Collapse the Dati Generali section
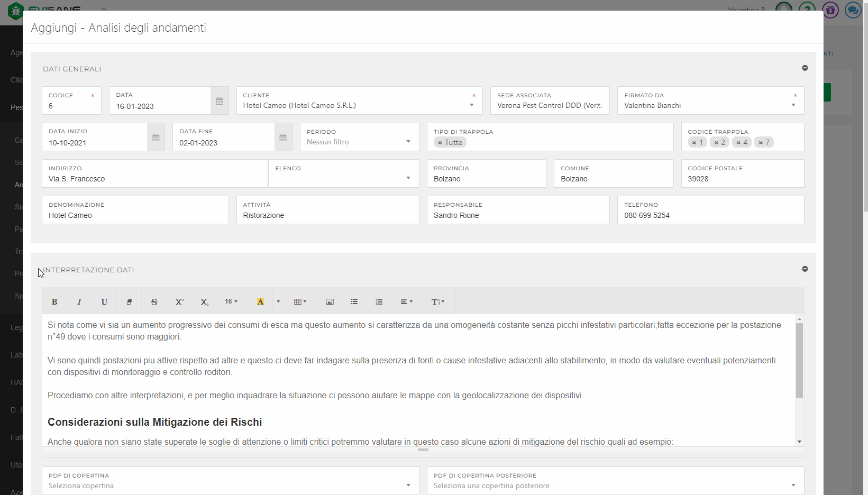This screenshot has width=868, height=495. [805, 68]
